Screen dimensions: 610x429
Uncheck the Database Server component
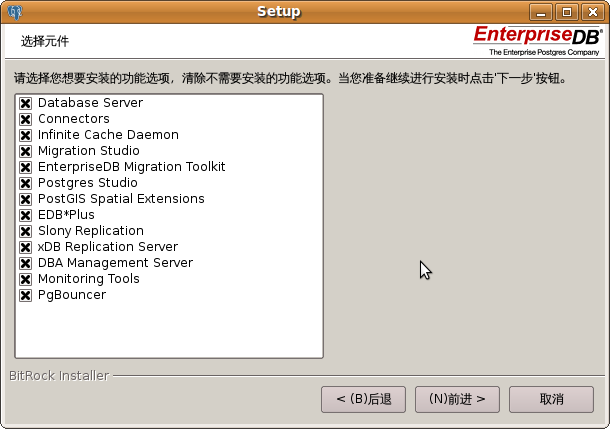[25, 103]
